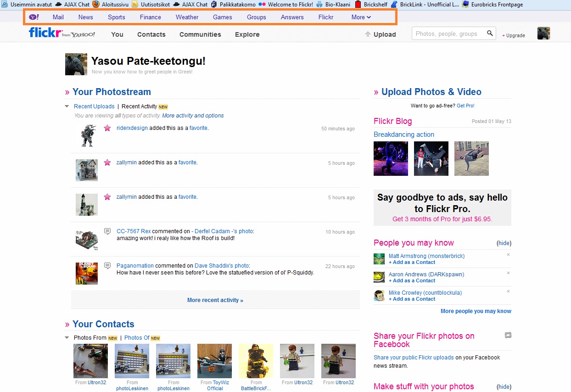571x392 pixels.
Task: Hide the People you may know panel
Action: (x=504, y=243)
